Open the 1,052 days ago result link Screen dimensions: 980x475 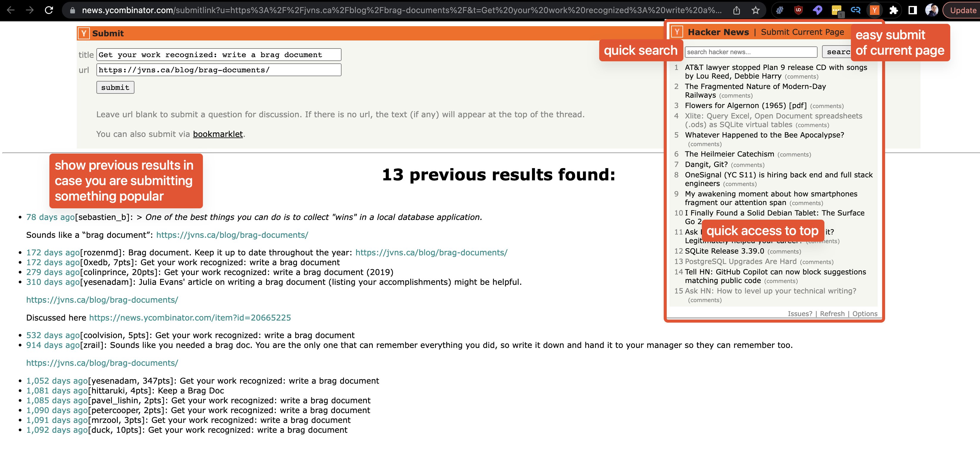(57, 381)
